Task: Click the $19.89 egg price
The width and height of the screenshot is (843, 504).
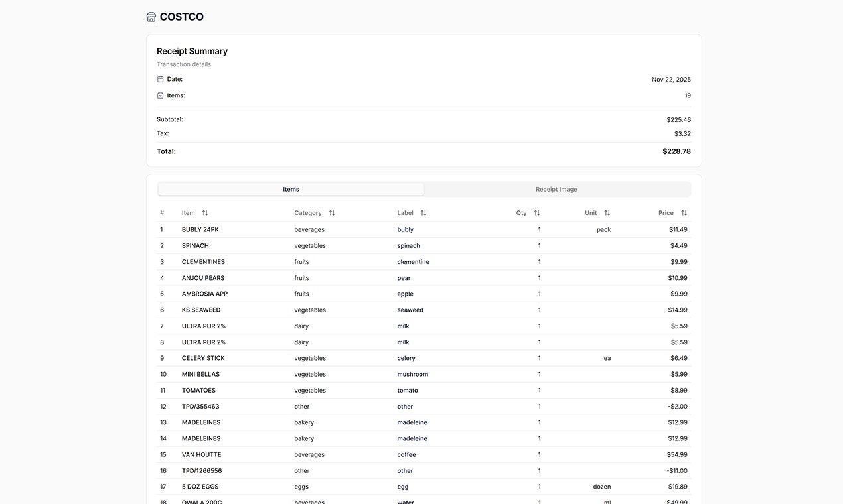Action: 678,487
